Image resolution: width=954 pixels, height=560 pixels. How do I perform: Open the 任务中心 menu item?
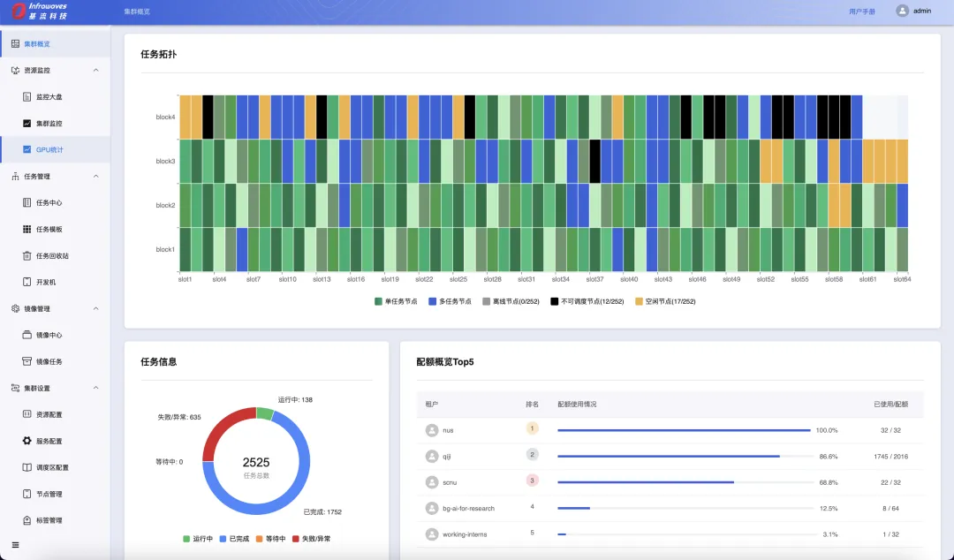click(x=56, y=202)
